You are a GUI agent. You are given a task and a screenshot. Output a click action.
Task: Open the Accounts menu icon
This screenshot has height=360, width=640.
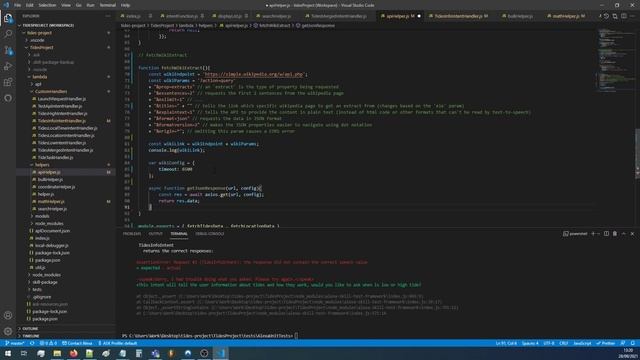click(x=8, y=315)
